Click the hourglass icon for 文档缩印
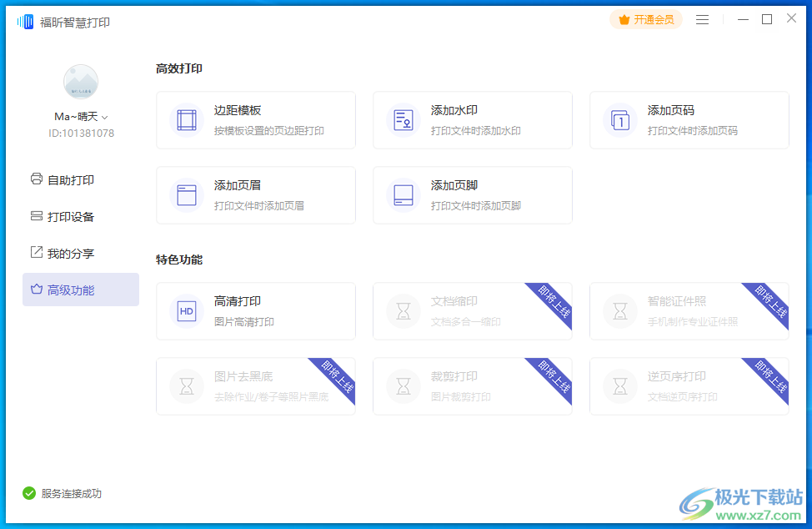 [x=403, y=311]
